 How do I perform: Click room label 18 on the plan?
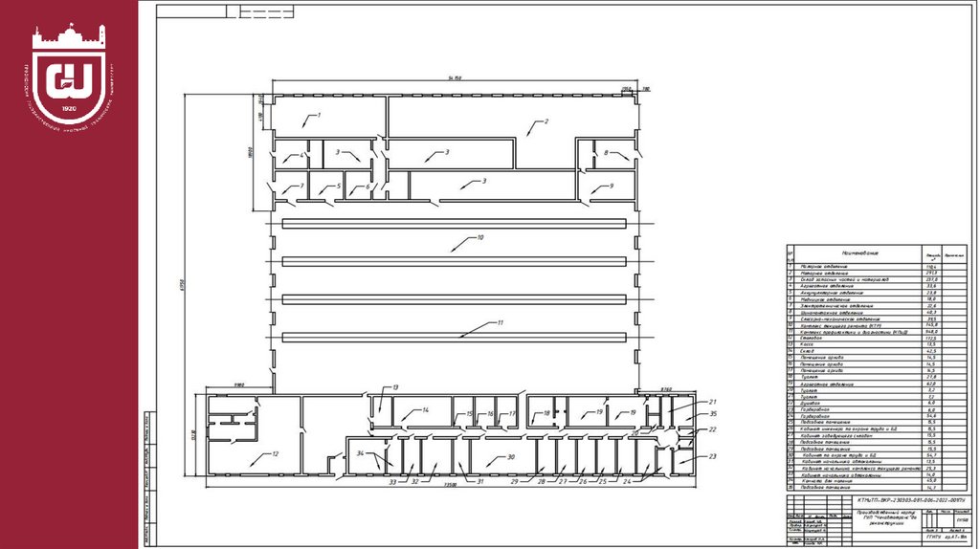(546, 413)
